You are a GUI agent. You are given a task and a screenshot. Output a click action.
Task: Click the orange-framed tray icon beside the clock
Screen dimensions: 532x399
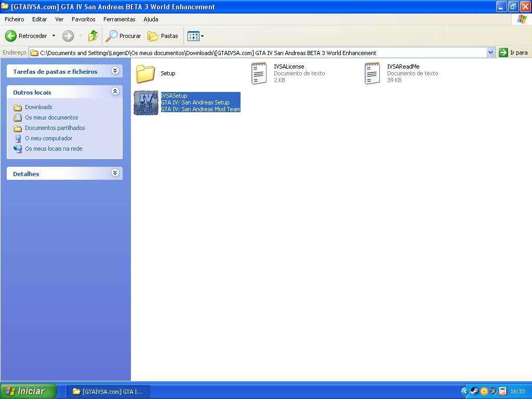tap(503, 392)
